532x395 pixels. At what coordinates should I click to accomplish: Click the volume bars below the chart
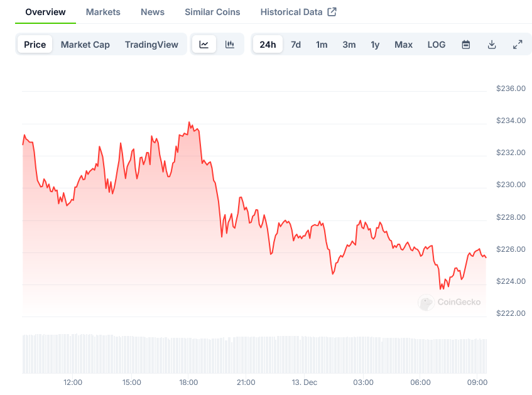[x=251, y=355]
